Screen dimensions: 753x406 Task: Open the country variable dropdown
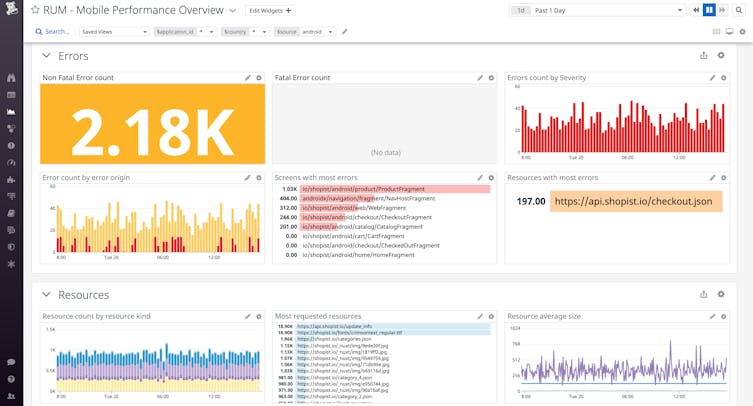tap(245, 32)
